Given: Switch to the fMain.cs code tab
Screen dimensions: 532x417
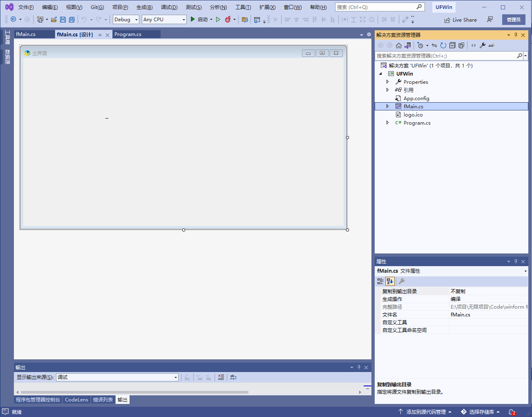Looking at the screenshot, I should (x=34, y=34).
